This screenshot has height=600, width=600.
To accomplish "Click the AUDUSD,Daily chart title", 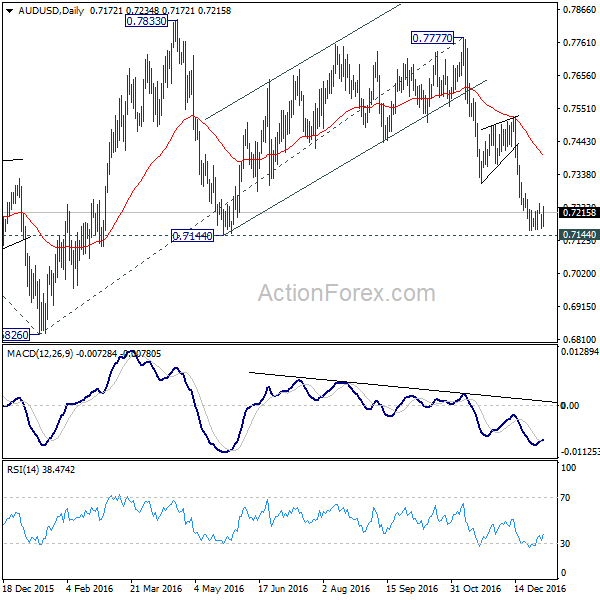I will 51,11.
